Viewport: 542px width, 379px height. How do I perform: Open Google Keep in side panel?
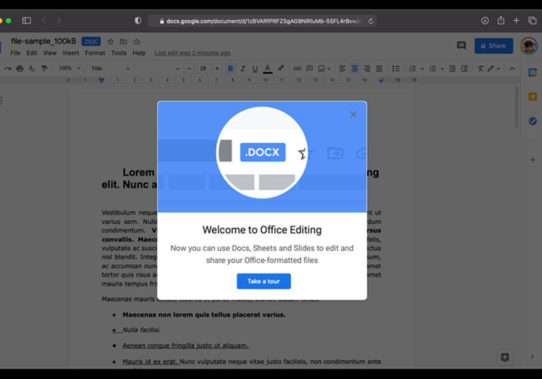point(533,96)
